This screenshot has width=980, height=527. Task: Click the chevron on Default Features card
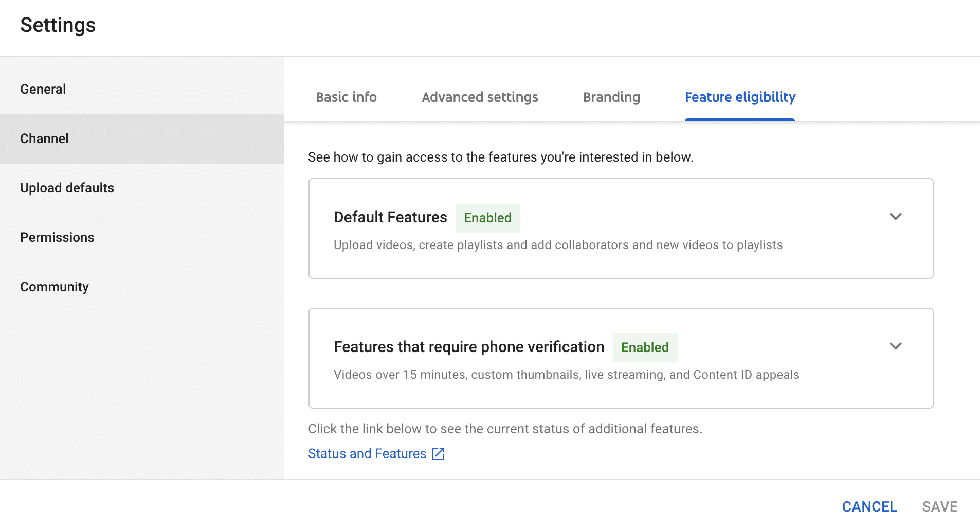click(x=896, y=217)
